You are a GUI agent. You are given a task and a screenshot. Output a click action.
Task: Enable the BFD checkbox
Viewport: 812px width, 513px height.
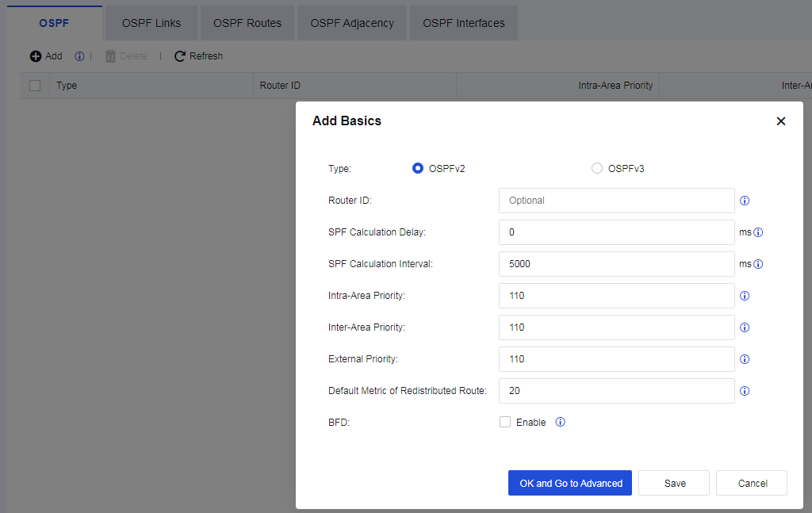point(505,423)
